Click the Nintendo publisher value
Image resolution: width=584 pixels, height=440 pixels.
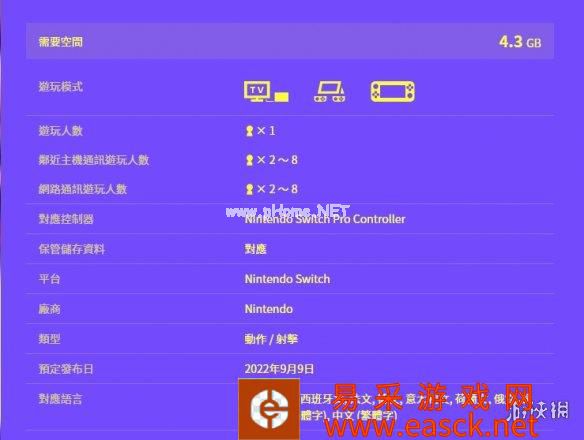pyautogui.click(x=269, y=309)
